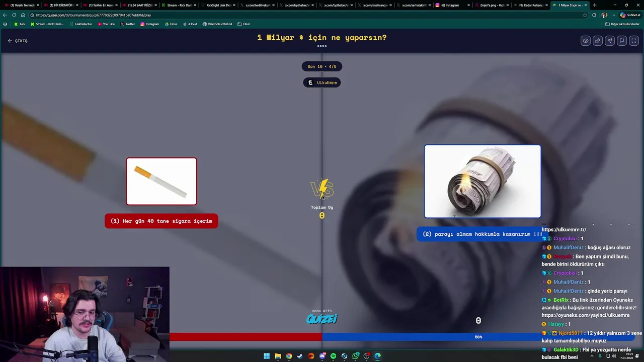Image resolution: width=644 pixels, height=362 pixels.
Task: Click the Sohbet et button in toolbar
Action: 630,15
